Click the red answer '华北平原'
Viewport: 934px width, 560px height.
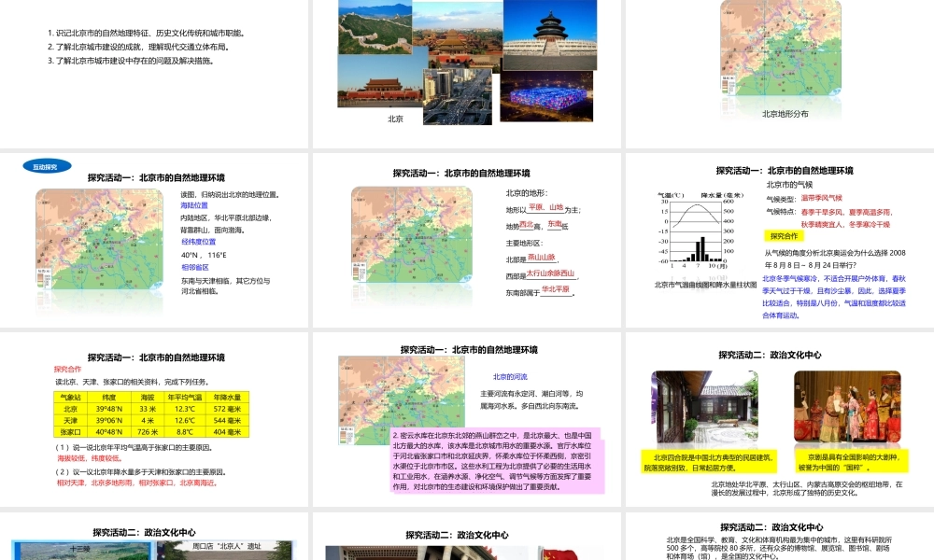556,289
